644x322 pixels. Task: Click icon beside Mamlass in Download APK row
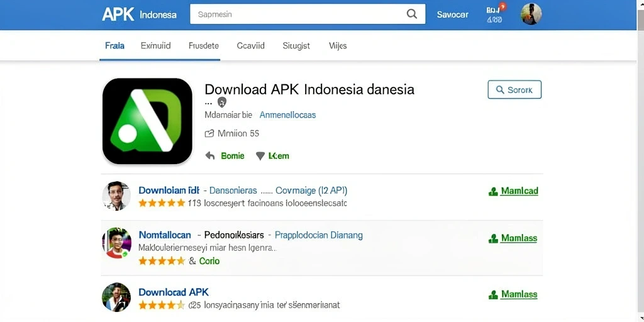493,295
